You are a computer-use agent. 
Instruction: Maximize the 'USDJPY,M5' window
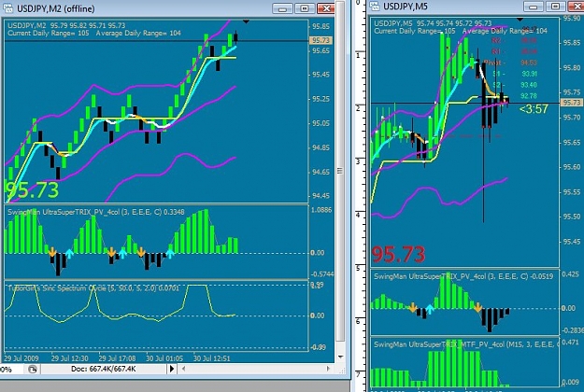[555, 6]
